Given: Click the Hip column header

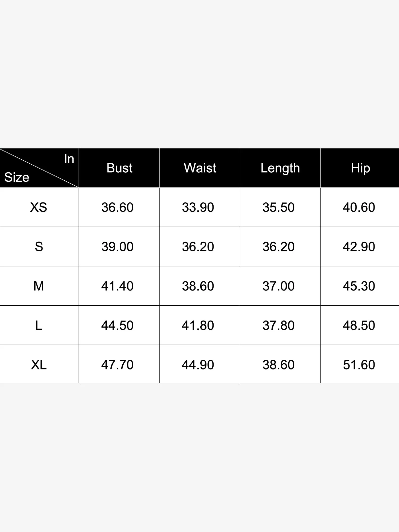Looking at the screenshot, I should pos(360,168).
